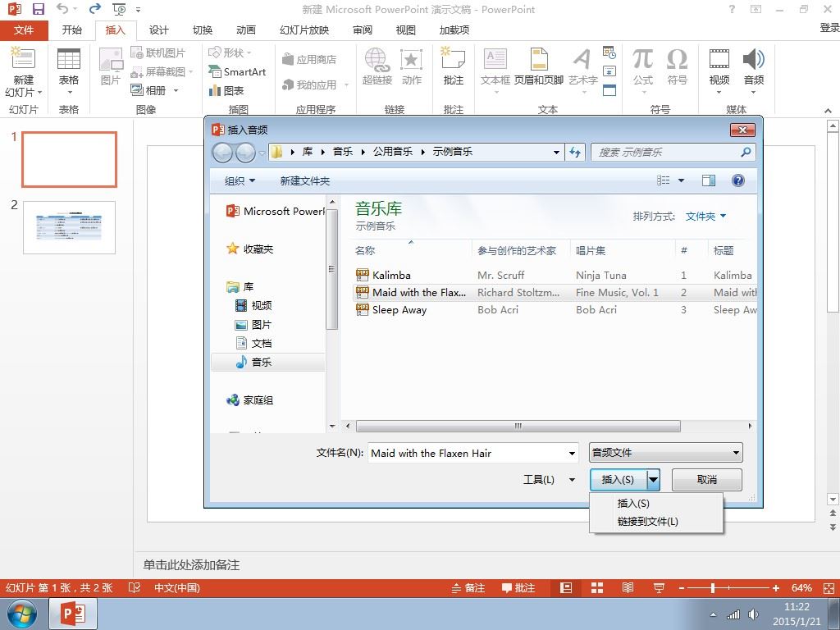Add a comment (批注) from ribbon
840x630 pixels.
pyautogui.click(x=453, y=66)
